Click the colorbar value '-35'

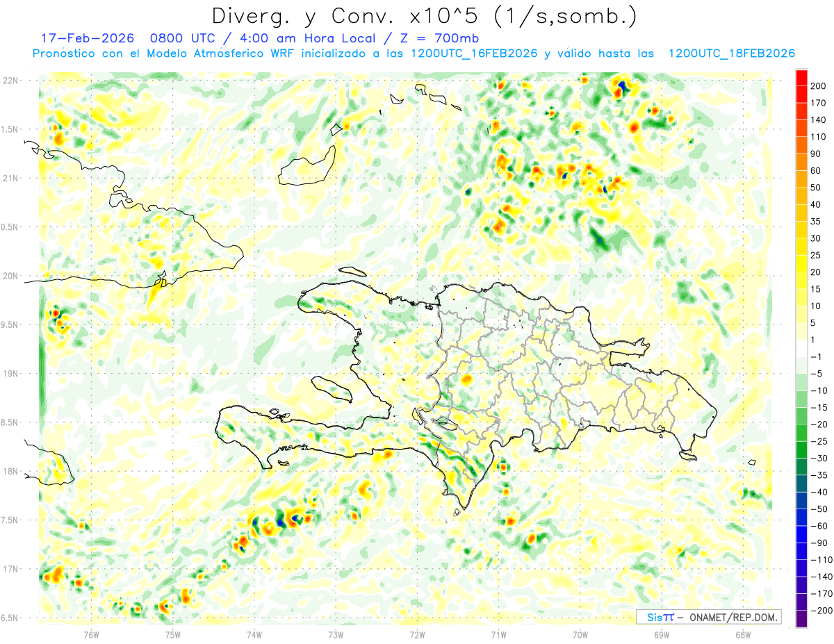point(820,475)
